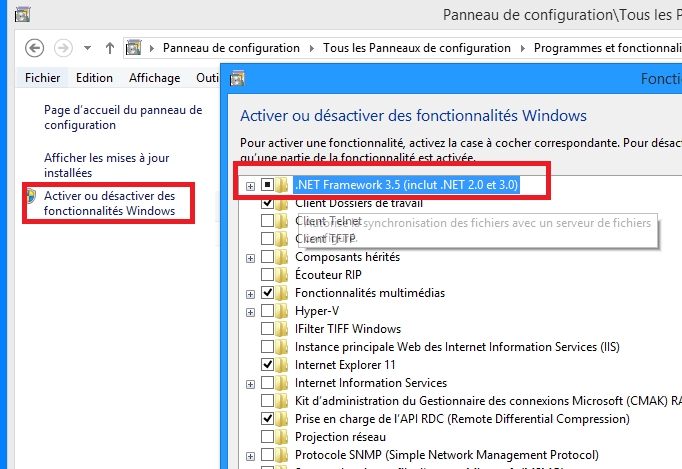This screenshot has width=682, height=469.
Task: Click the shield icon beside Activer ou désactiver
Action: [x=31, y=196]
